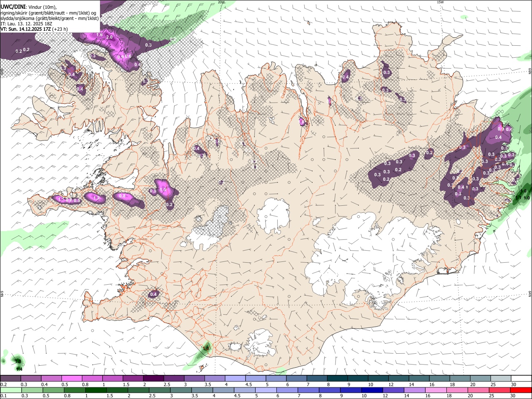Click the 1.1 rain value off the east coast
Viewport: 532px width, 399px height.
pos(518,198)
